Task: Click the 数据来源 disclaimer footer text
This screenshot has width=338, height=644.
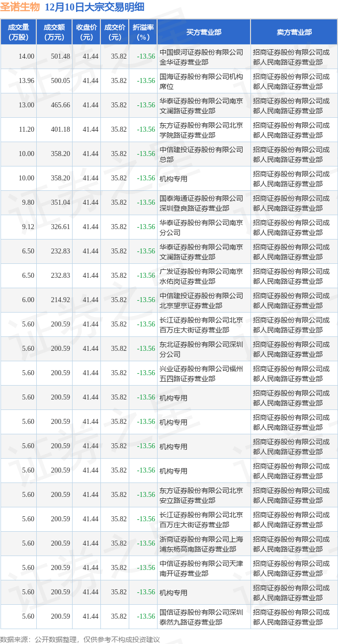Action: click(x=80, y=639)
